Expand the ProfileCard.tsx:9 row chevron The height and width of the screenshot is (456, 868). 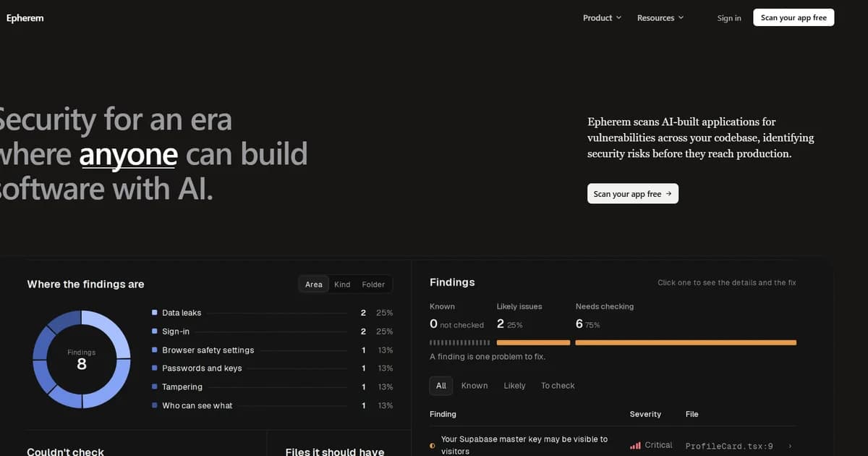coord(790,446)
